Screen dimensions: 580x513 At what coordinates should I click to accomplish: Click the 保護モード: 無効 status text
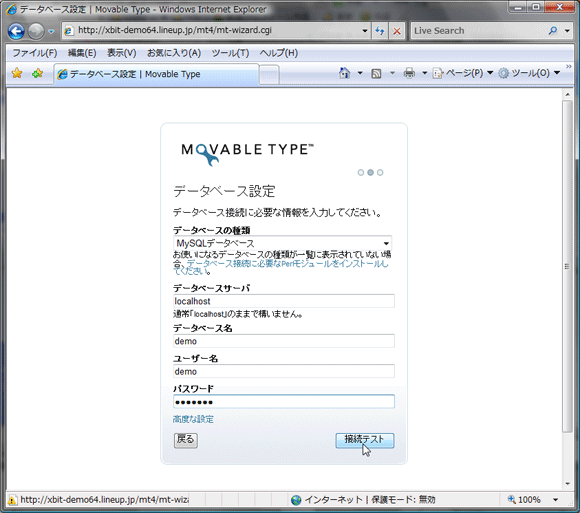[x=404, y=500]
